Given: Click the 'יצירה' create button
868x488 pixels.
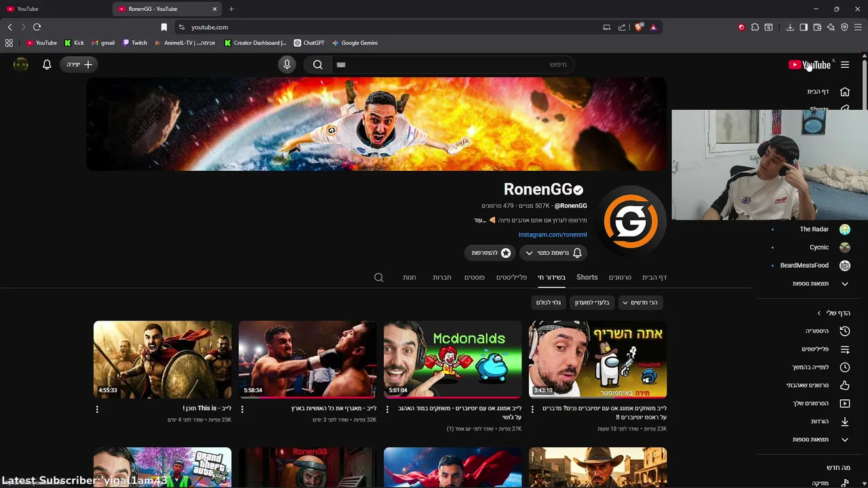Looking at the screenshot, I should [79, 64].
